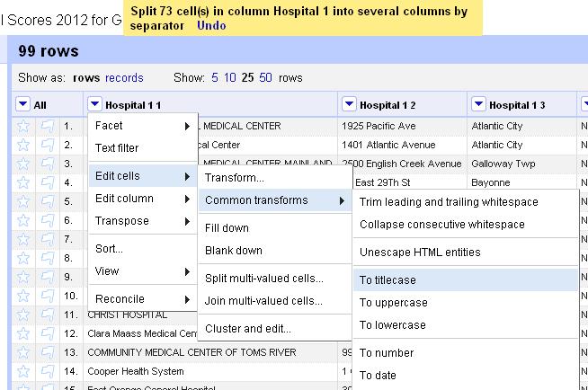This screenshot has height=390, width=588.
Task: Open the Hospital 1 3 column dropdown
Action: point(478,104)
